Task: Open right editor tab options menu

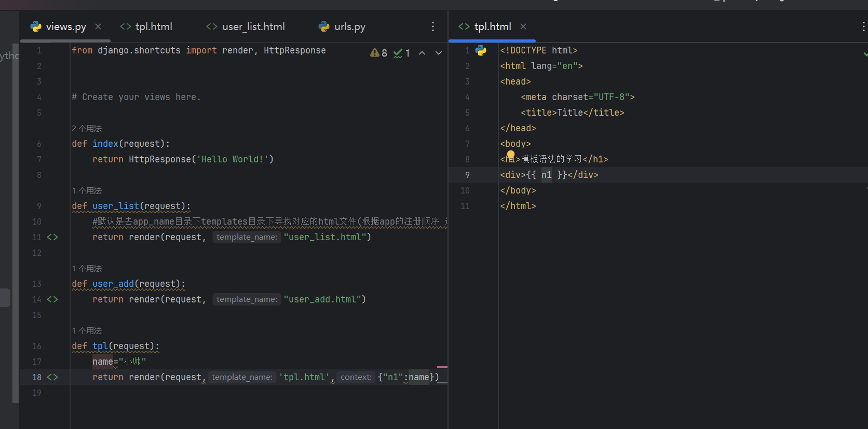Action: (863, 26)
